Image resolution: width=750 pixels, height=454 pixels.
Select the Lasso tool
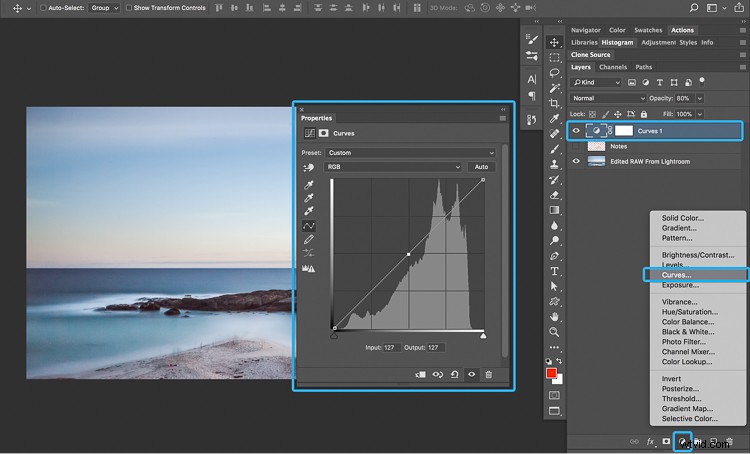click(554, 73)
